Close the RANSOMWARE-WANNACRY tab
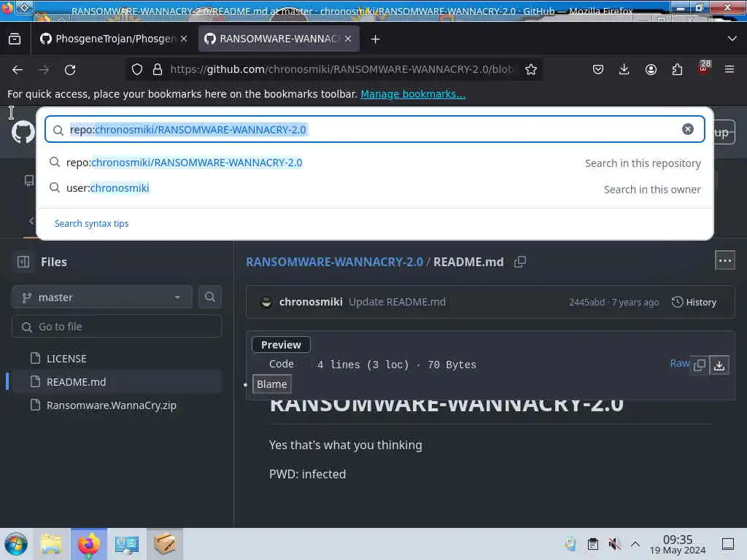Image resolution: width=747 pixels, height=560 pixels. pyautogui.click(x=348, y=39)
